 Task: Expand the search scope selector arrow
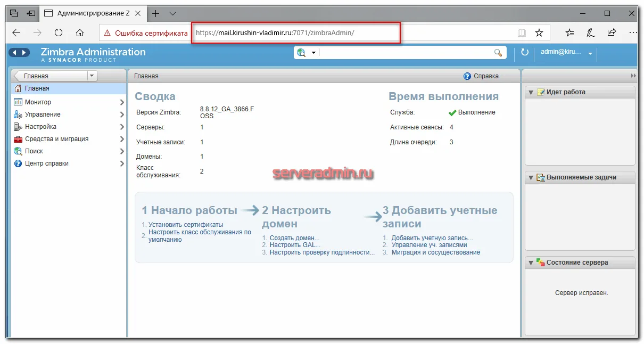coord(314,52)
